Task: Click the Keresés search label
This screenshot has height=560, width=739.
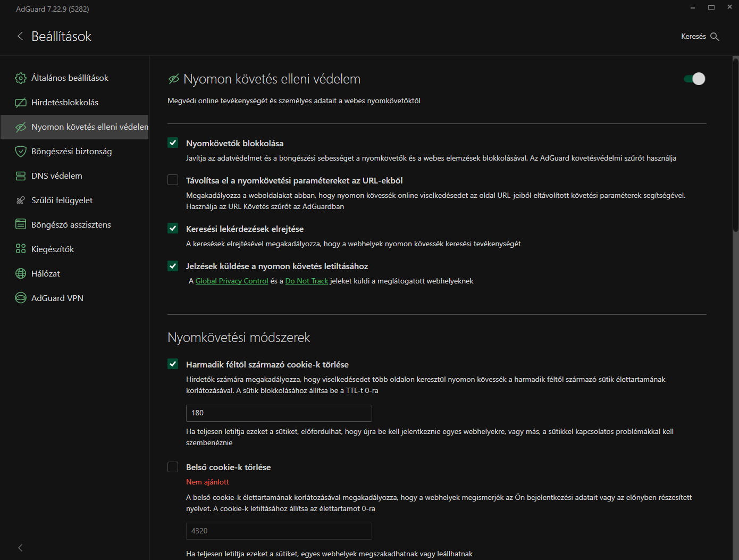Action: click(x=693, y=37)
